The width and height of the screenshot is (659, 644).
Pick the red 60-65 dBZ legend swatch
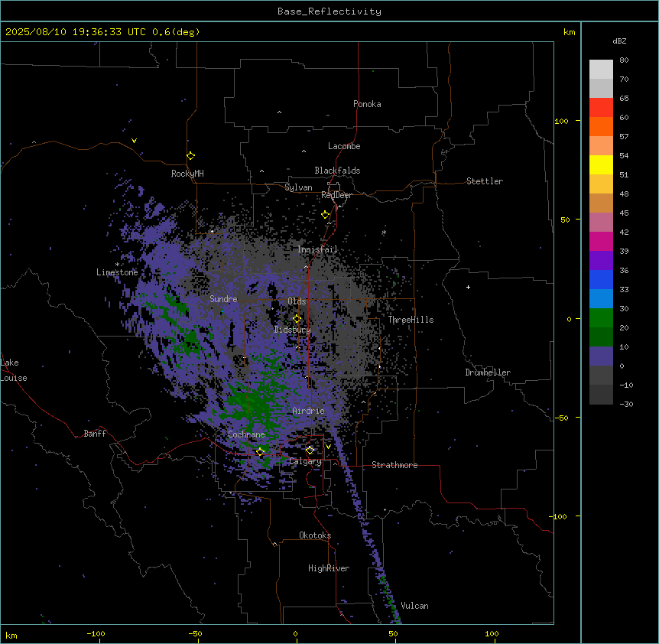(x=601, y=108)
